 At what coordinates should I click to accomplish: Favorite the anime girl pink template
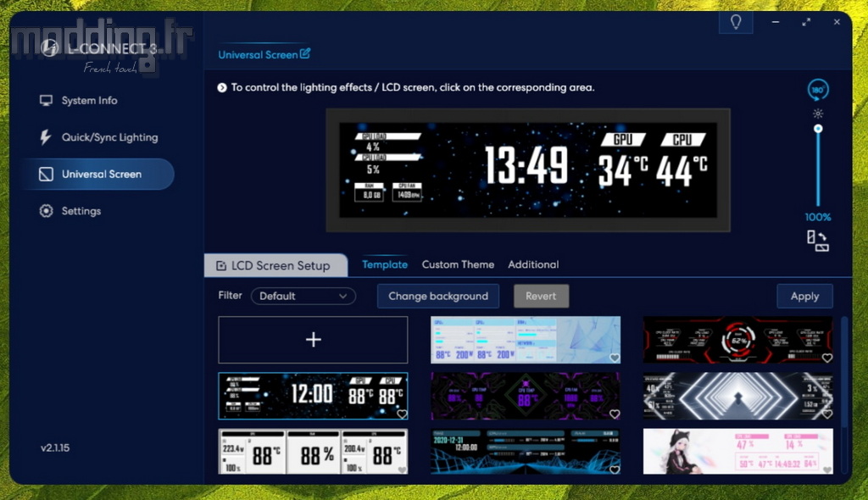pyautogui.click(x=826, y=469)
